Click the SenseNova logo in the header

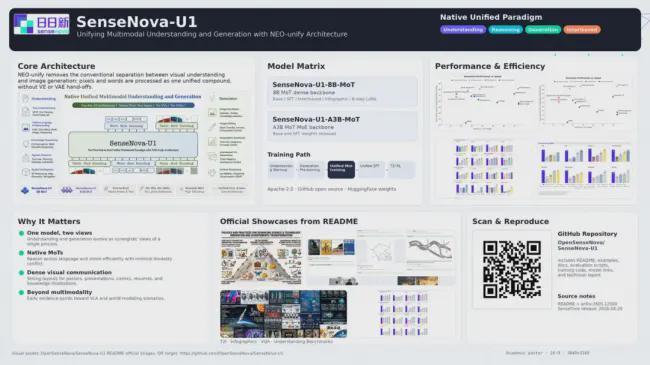click(x=41, y=24)
